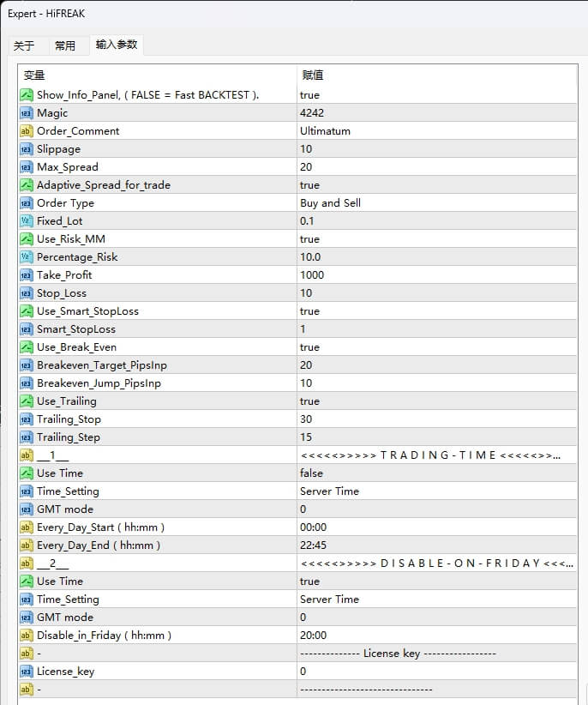This screenshot has height=705, width=588.
Task: Click the integer icon next to Stop_Loss
Action: point(27,293)
